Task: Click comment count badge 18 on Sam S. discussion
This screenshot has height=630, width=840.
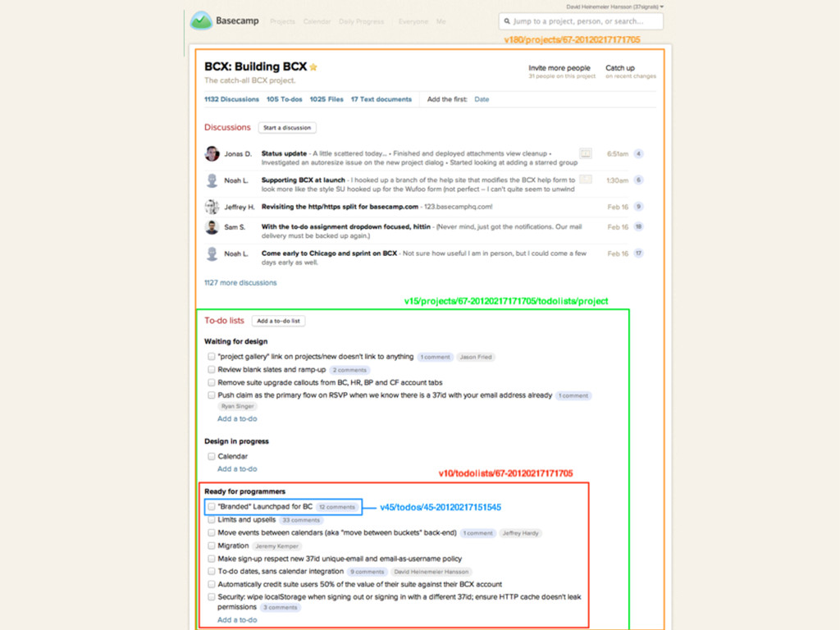Action: click(x=638, y=226)
